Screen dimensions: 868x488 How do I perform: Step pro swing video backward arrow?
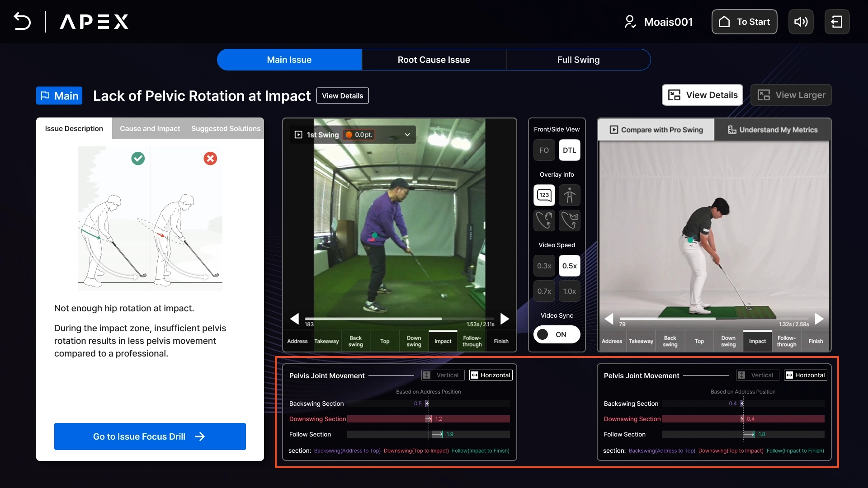609,319
